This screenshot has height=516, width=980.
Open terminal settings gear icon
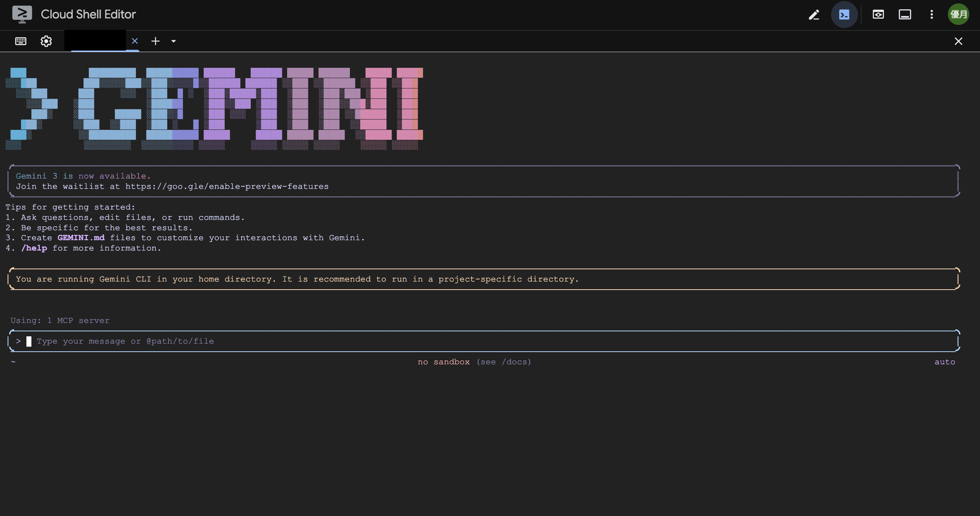tap(46, 41)
